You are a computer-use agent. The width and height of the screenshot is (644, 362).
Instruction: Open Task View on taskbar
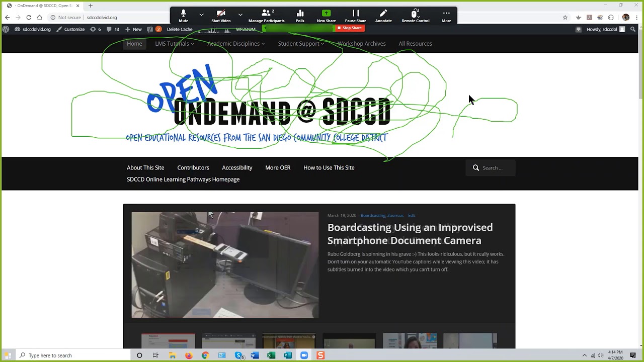pos(155,355)
